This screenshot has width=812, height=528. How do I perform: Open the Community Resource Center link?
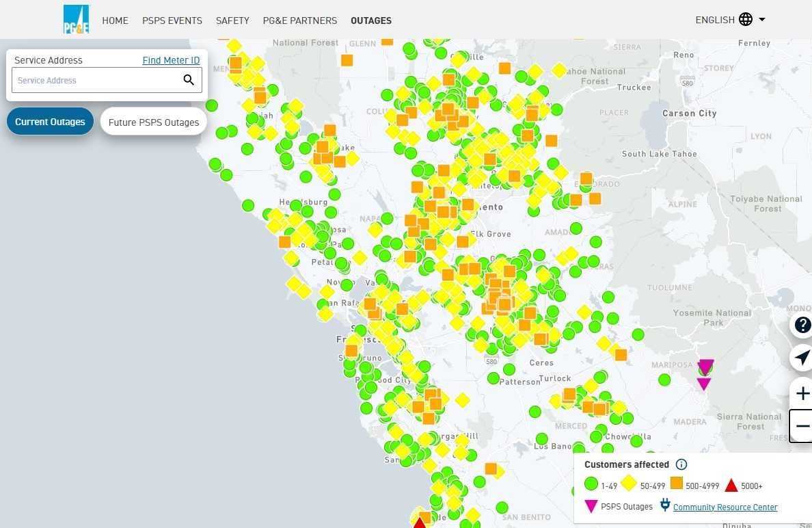[725, 507]
